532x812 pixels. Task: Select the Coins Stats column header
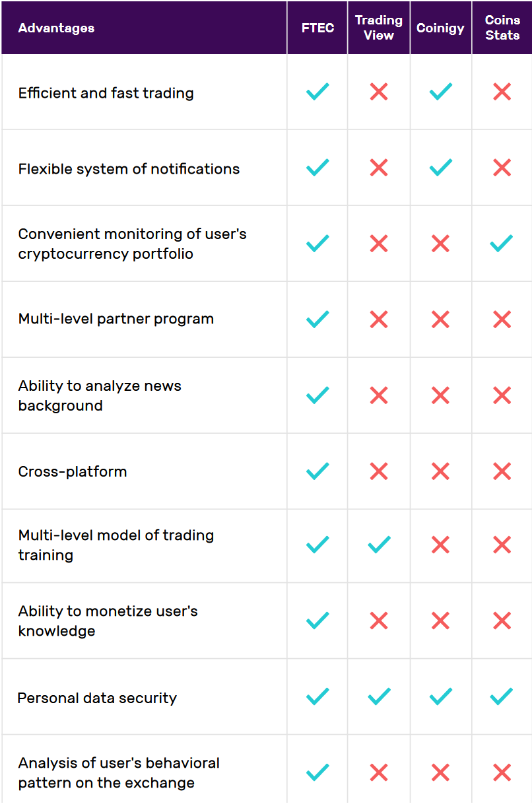coord(502,28)
